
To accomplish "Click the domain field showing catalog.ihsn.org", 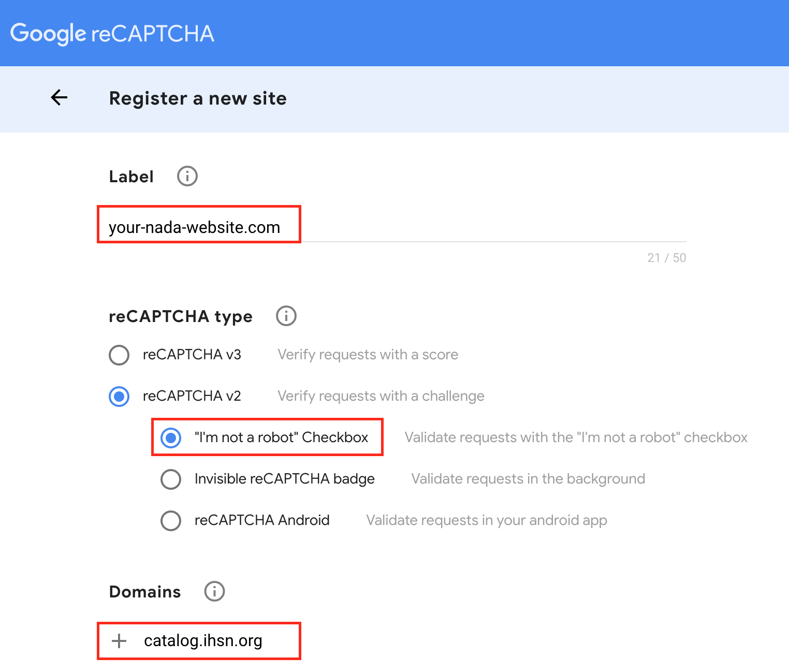I will click(x=203, y=641).
